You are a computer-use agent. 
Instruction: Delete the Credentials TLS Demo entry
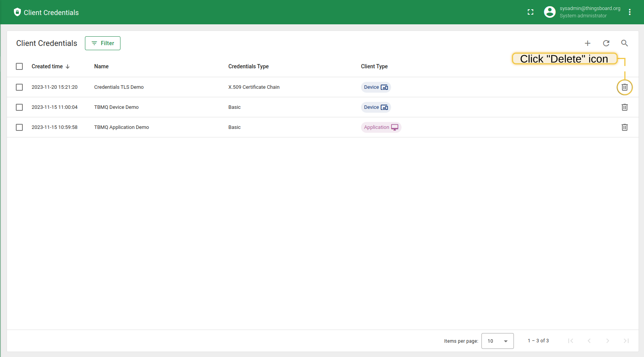tap(624, 87)
